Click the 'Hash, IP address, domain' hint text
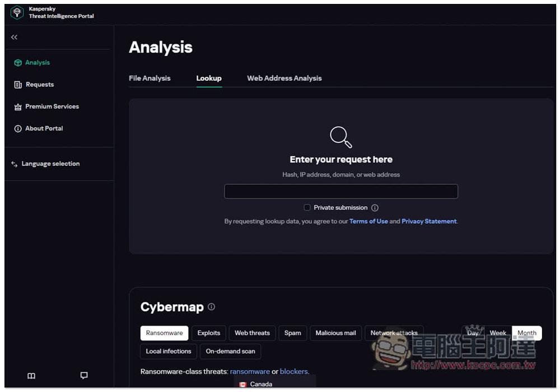The image size is (560, 392). click(x=341, y=175)
